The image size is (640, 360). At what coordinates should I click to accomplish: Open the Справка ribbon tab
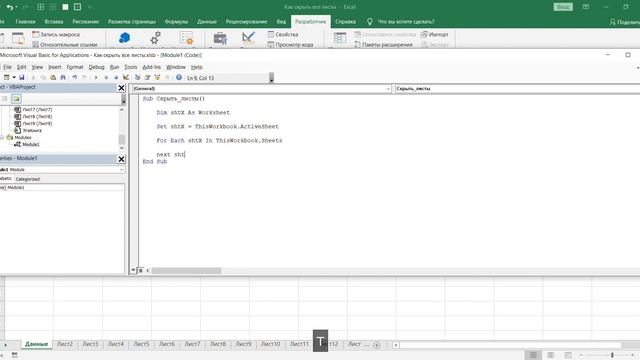(x=345, y=22)
